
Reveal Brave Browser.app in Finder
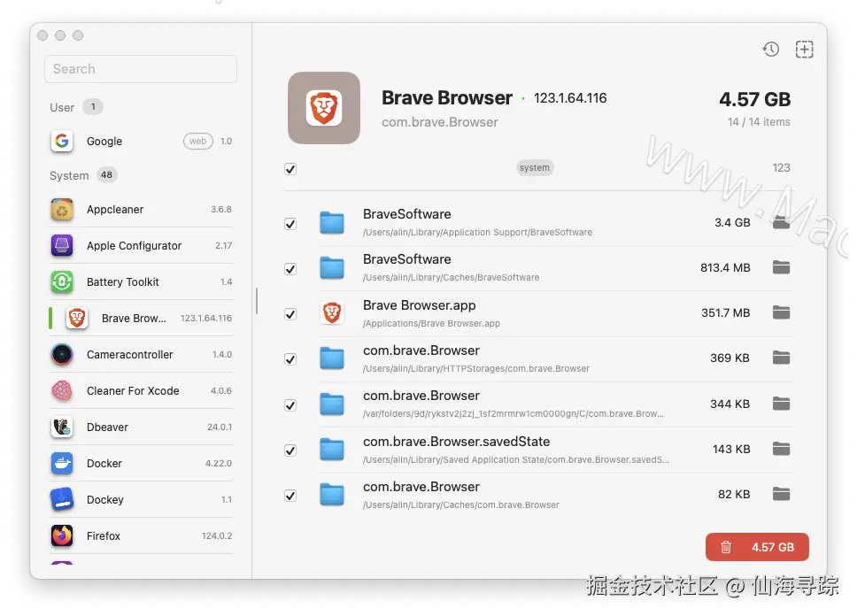781,312
